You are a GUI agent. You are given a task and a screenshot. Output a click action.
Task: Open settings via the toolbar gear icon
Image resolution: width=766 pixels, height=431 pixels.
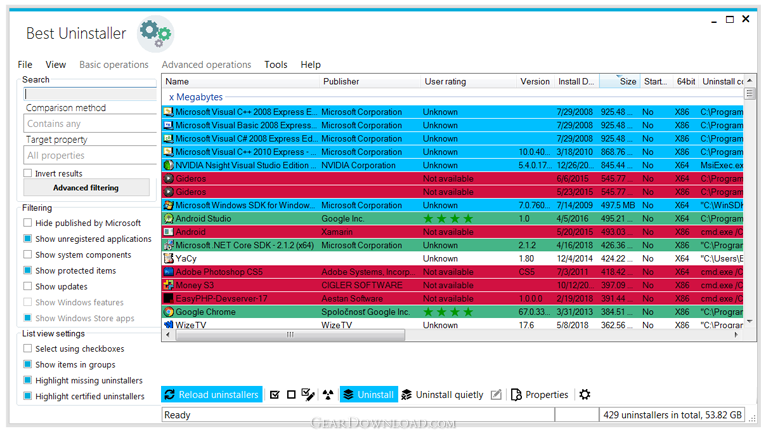click(585, 394)
